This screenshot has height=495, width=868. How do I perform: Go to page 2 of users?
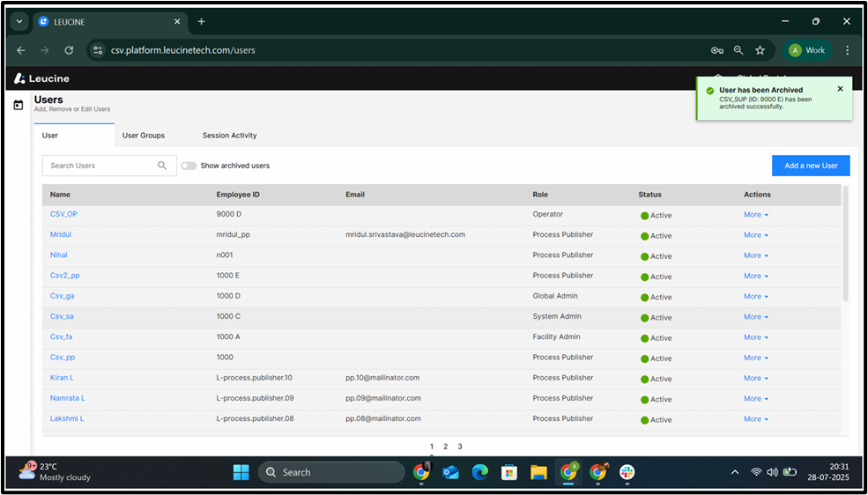[446, 447]
